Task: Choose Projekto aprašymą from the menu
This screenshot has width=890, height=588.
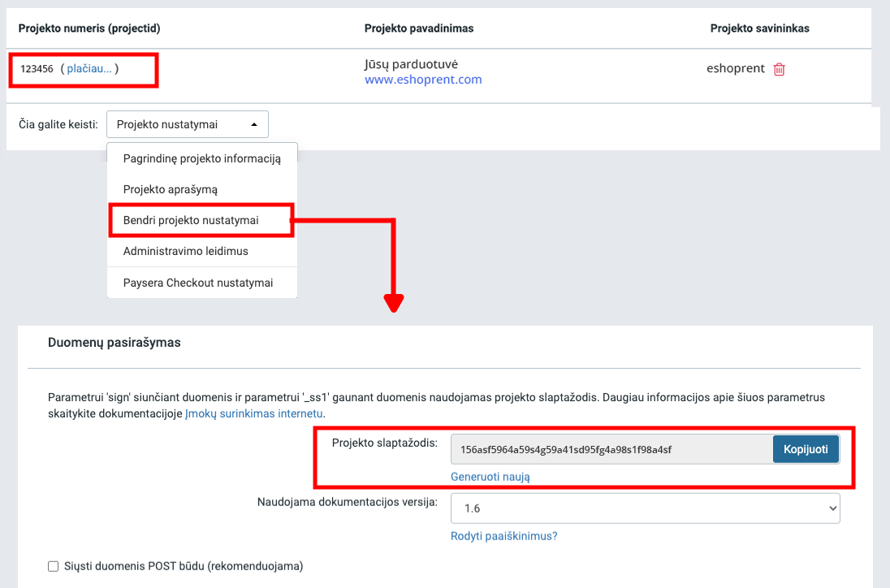Action: [171, 189]
